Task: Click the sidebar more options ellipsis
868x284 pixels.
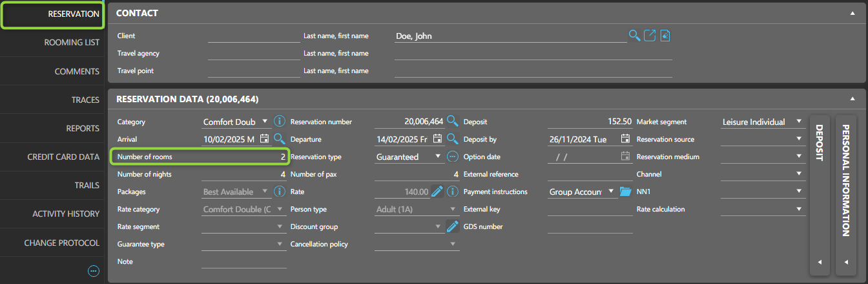Action: pyautogui.click(x=94, y=271)
